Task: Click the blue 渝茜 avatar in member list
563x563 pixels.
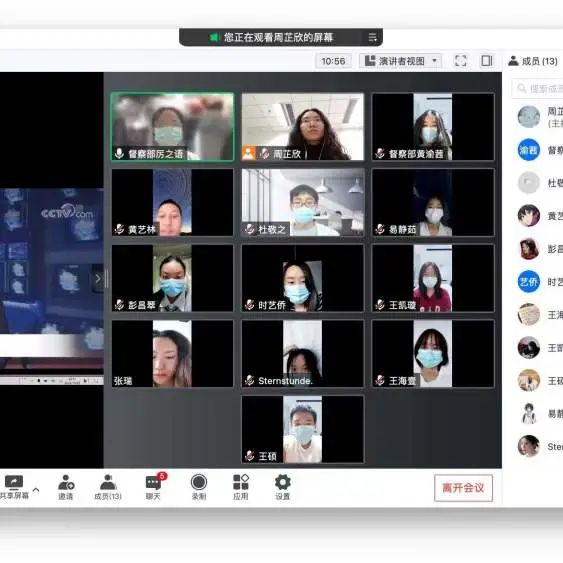Action: pos(529,150)
